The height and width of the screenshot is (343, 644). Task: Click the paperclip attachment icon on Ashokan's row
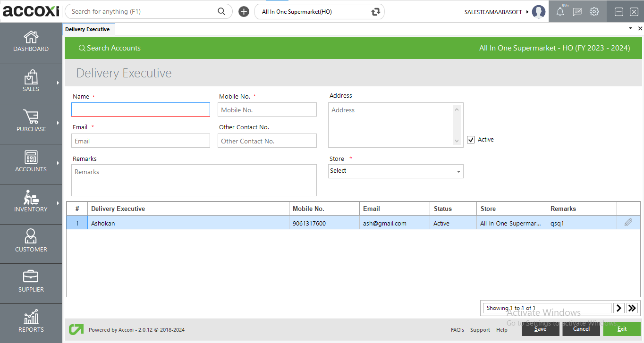tap(629, 222)
